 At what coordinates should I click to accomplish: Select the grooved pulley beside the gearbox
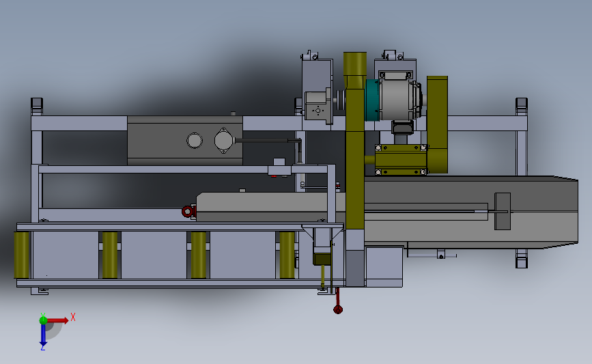341,100
